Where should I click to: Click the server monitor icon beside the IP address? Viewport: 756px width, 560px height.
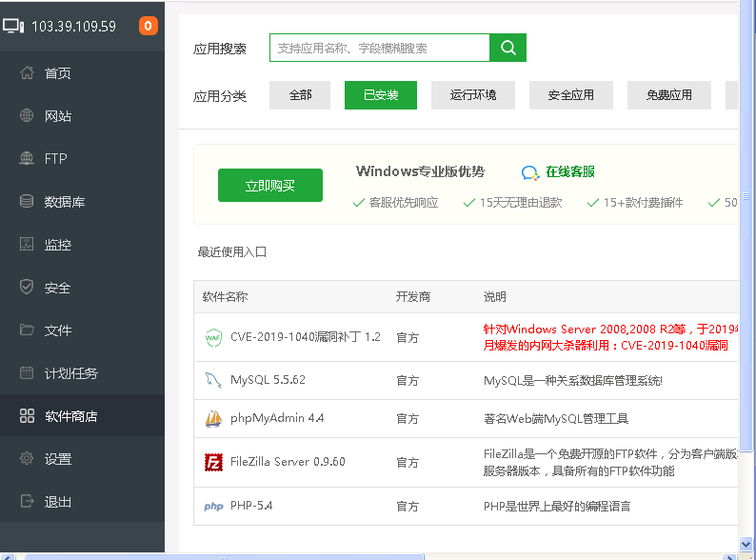[13, 26]
